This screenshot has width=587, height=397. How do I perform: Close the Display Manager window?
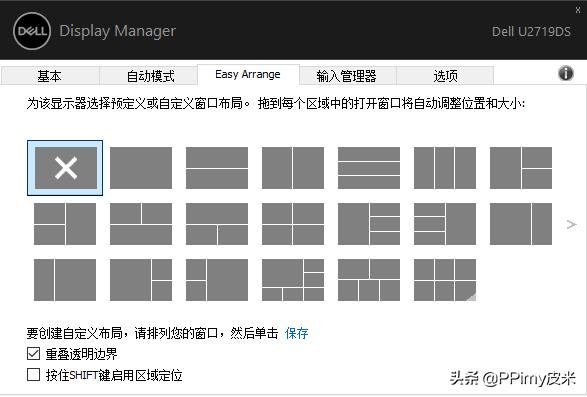pyautogui.click(x=578, y=10)
